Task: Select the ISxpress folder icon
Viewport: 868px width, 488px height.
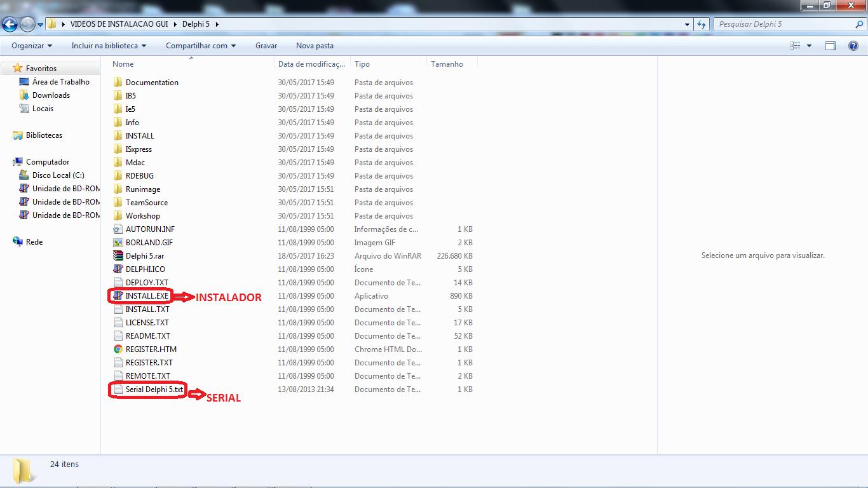Action: [x=118, y=149]
